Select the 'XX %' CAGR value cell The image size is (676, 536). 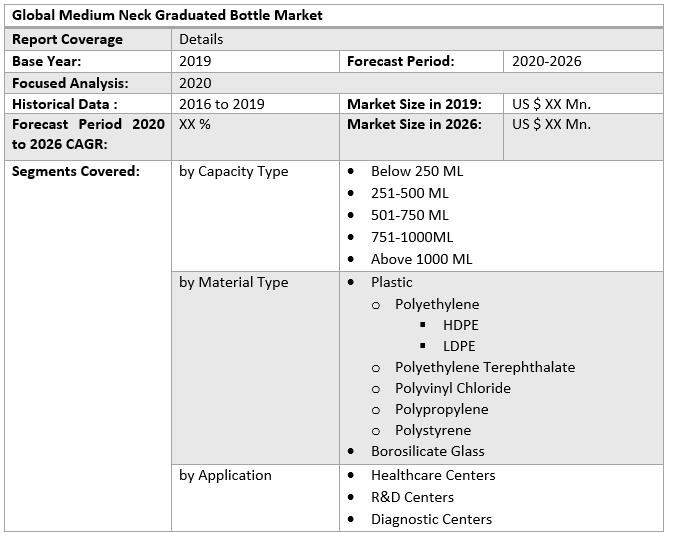click(194, 124)
